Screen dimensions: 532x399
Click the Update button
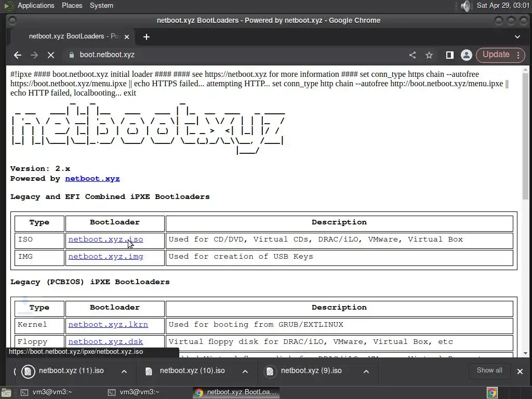click(x=496, y=55)
